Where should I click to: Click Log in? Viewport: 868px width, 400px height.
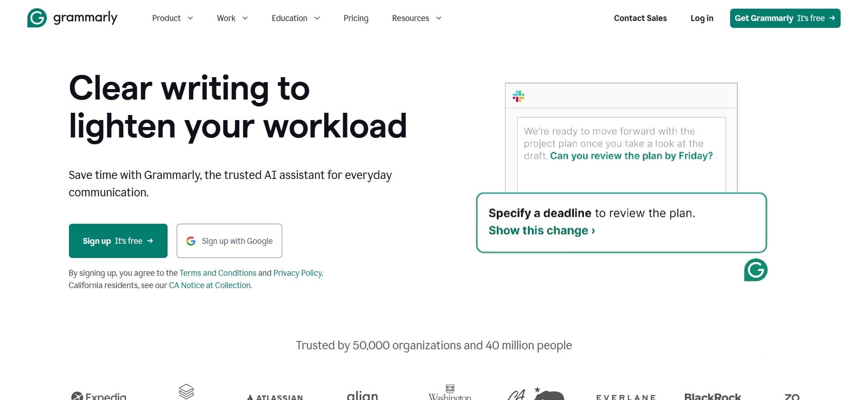pyautogui.click(x=702, y=18)
